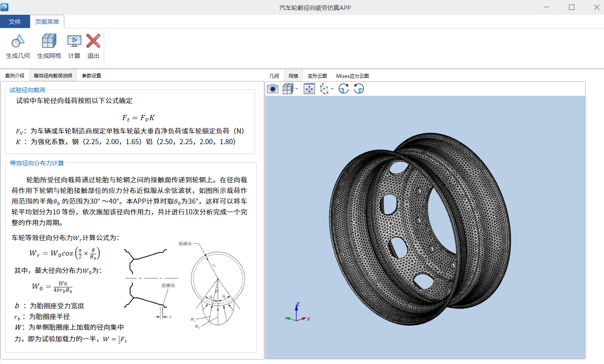This screenshot has height=364, width=604.
Task: Open the 参数设置 tab
Action: click(x=91, y=75)
